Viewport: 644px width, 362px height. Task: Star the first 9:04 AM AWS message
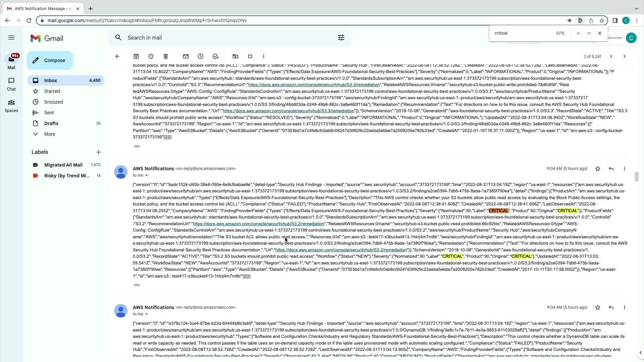point(597,169)
